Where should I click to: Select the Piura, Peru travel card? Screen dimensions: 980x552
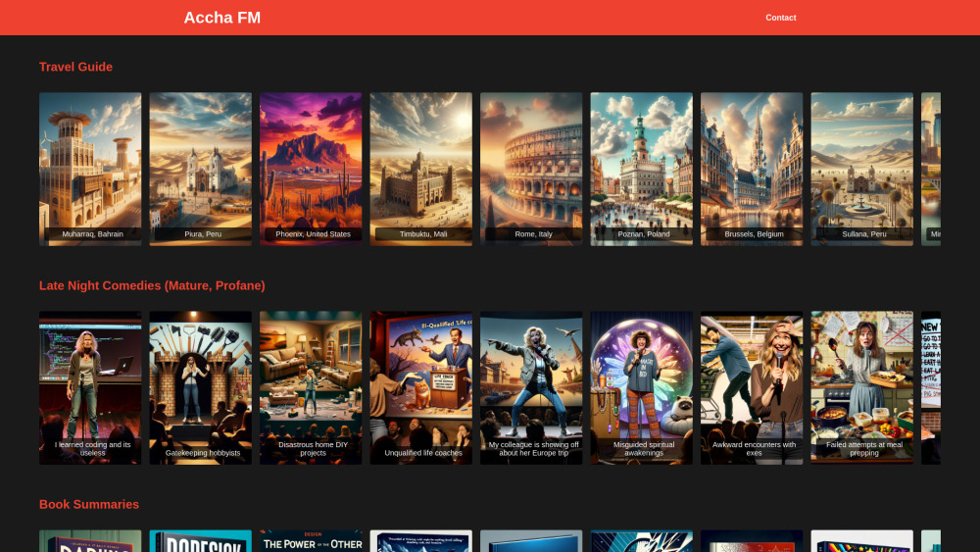tap(200, 169)
